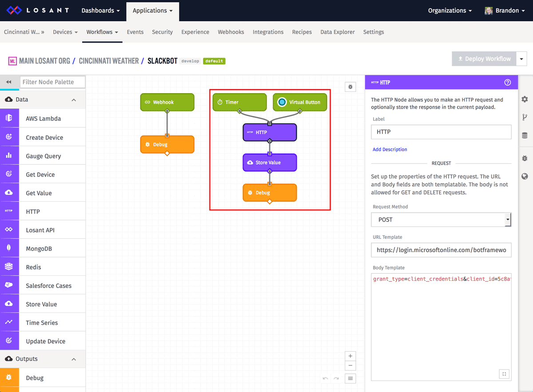Select the Gauge Query node icon
Screen dimensions: 533x392
[9, 156]
